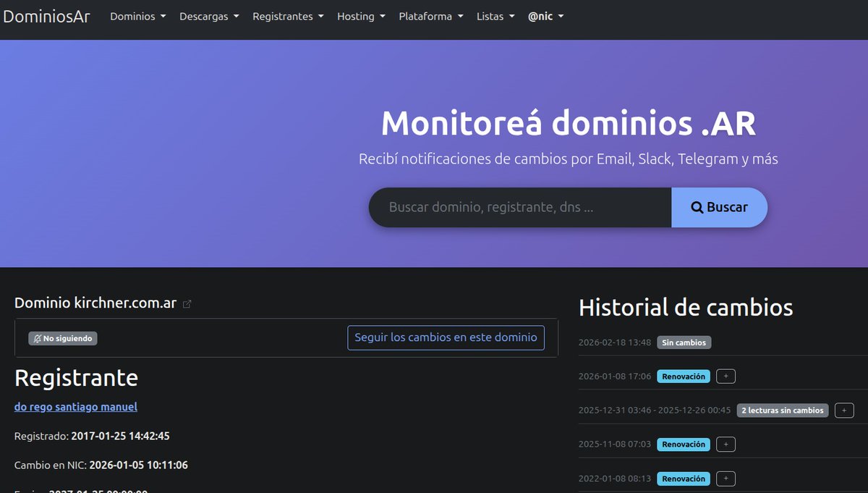This screenshot has height=493, width=868.
Task: Open the Descargas dropdown
Action: pos(208,16)
